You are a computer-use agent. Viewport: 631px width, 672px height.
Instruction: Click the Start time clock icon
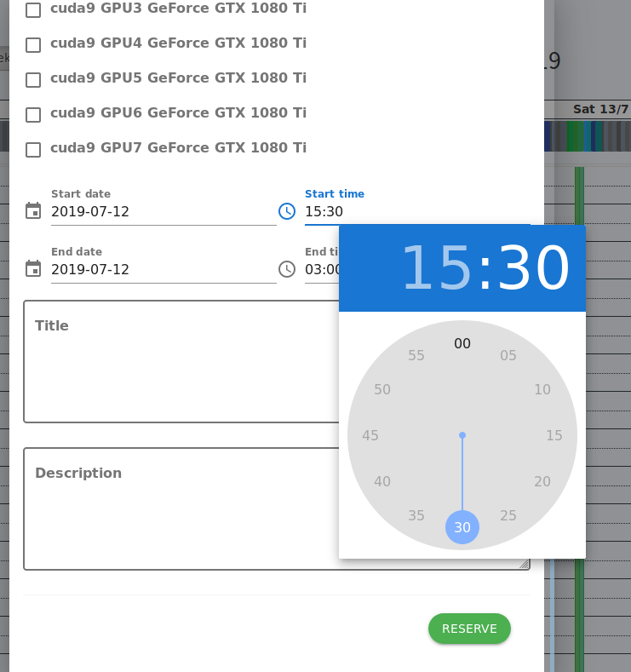[x=287, y=211]
